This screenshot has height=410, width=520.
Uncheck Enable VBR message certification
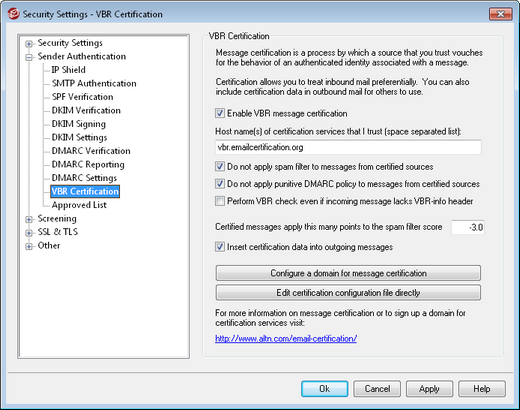click(220, 113)
